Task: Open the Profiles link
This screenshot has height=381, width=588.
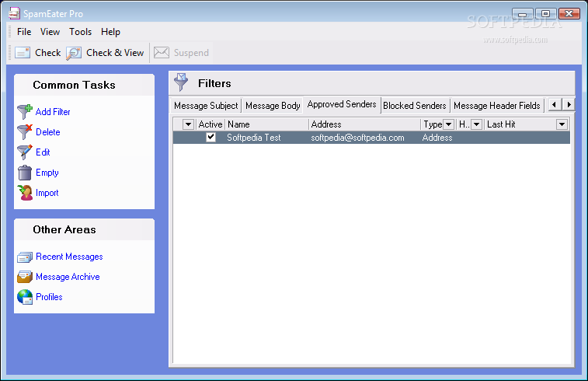Action: [x=49, y=297]
